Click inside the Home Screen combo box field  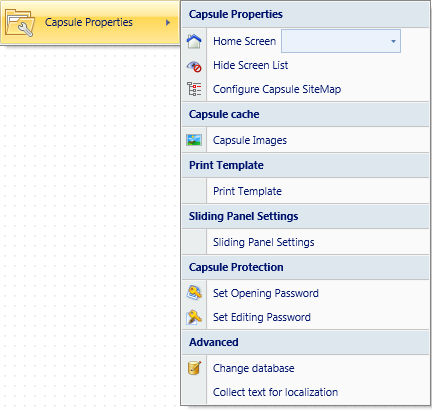(341, 41)
